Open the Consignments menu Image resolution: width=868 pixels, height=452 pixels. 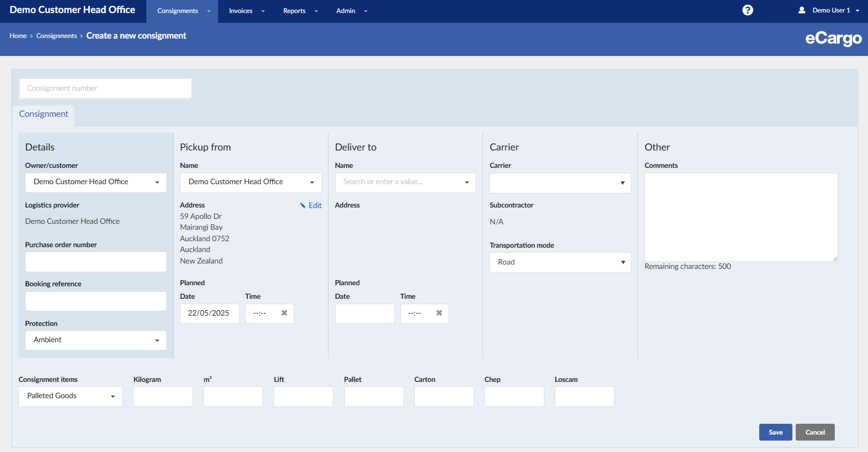coord(183,11)
